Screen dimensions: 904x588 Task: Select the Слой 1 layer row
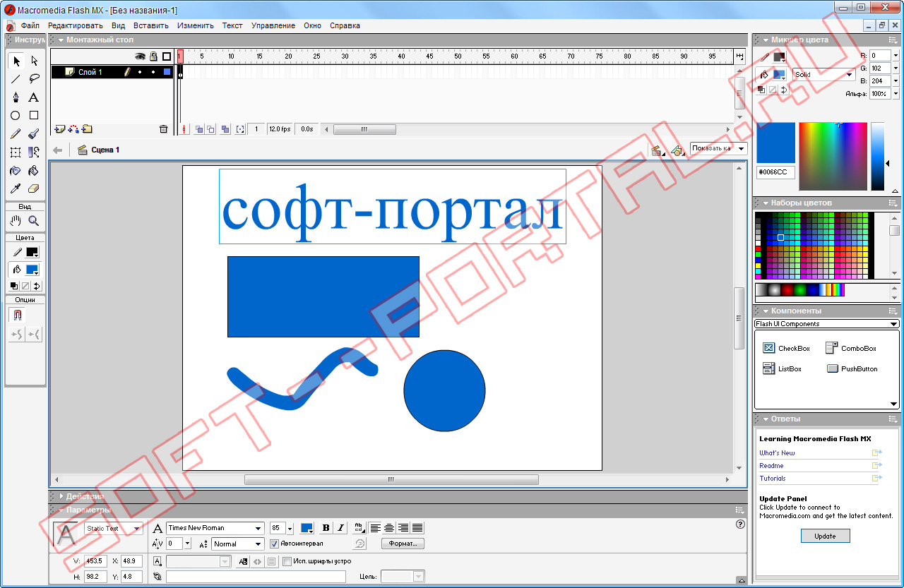point(112,72)
